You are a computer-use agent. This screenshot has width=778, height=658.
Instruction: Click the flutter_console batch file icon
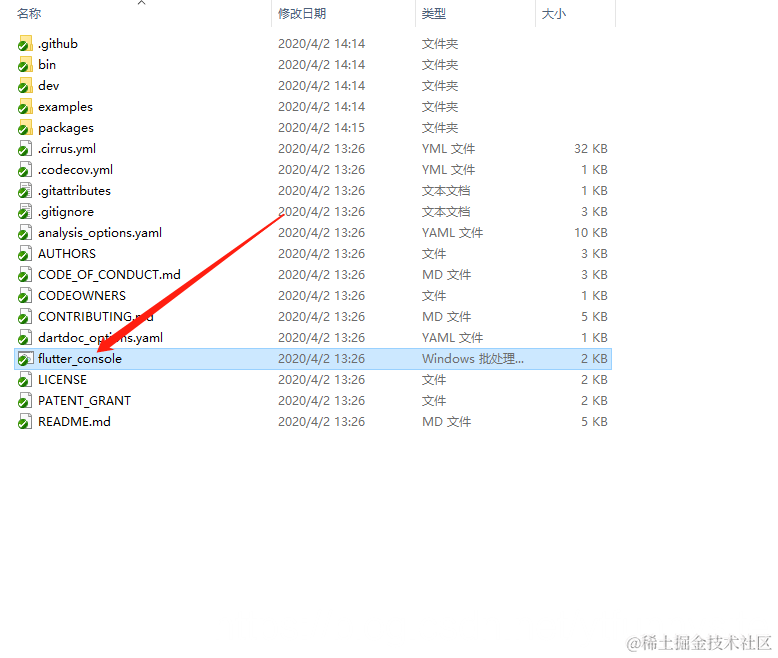pos(25,359)
